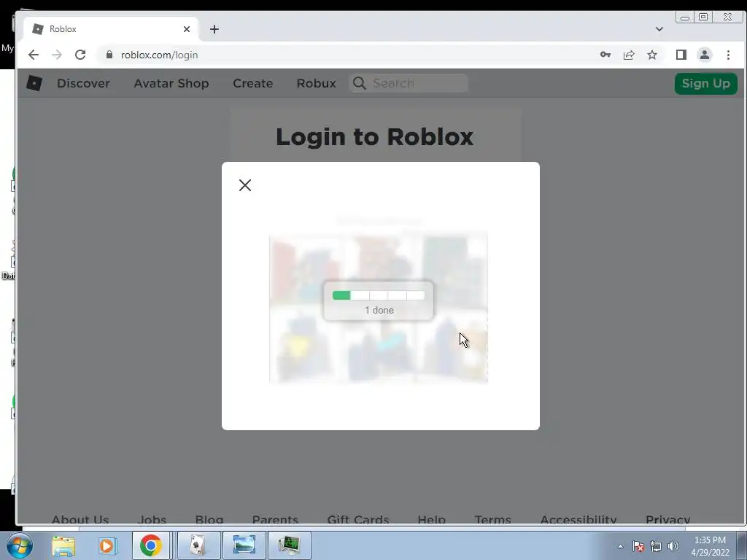Open Help footer link

(432, 519)
